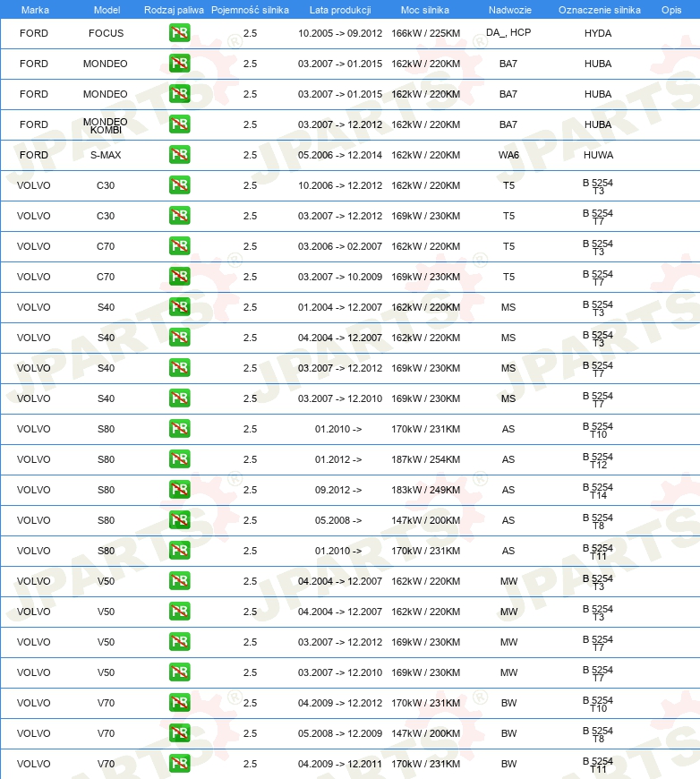The width and height of the screenshot is (700, 779).
Task: Select the FOCUS model cell
Action: click(106, 33)
